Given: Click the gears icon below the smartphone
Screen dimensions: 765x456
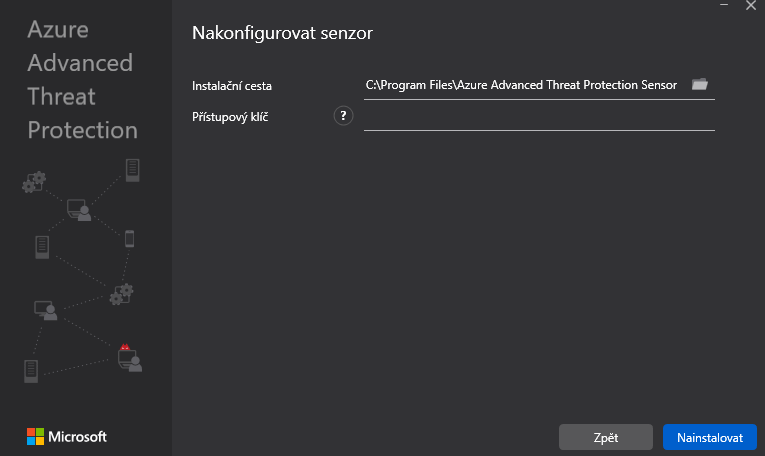Looking at the screenshot, I should [x=122, y=294].
